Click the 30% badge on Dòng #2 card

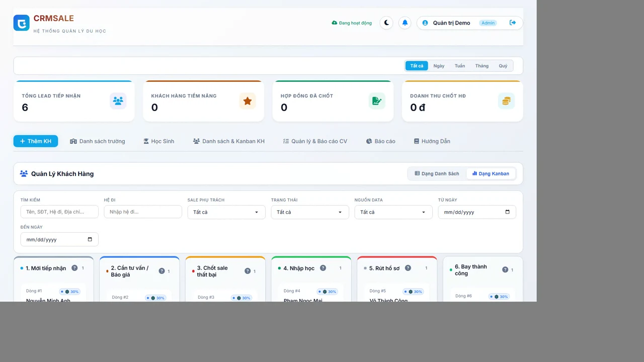155,298
